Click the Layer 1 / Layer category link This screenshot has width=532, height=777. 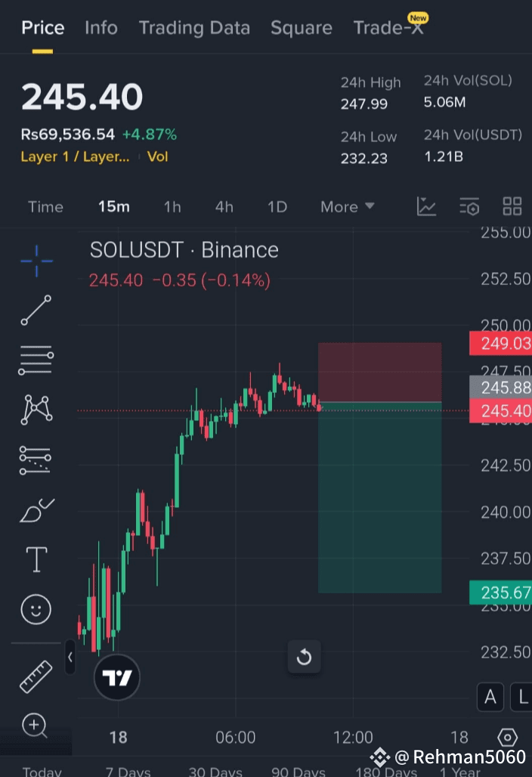point(75,156)
